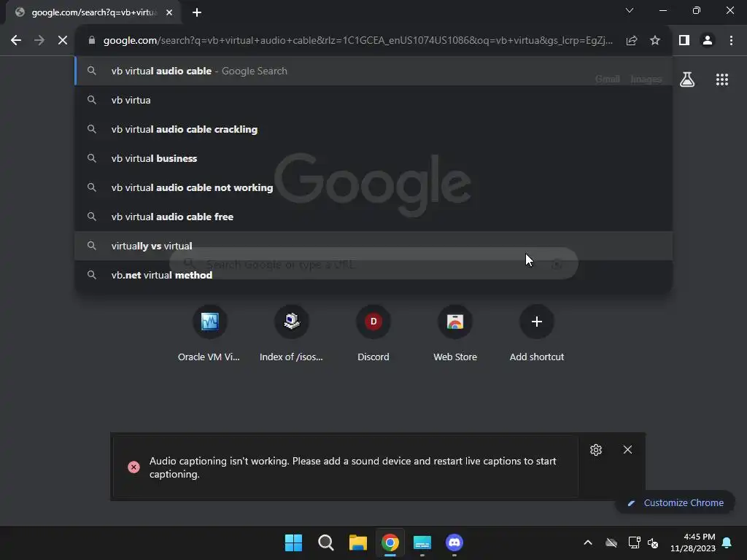The height and width of the screenshot is (560, 747).
Task: Open live captions settings gear
Action: pyautogui.click(x=595, y=449)
